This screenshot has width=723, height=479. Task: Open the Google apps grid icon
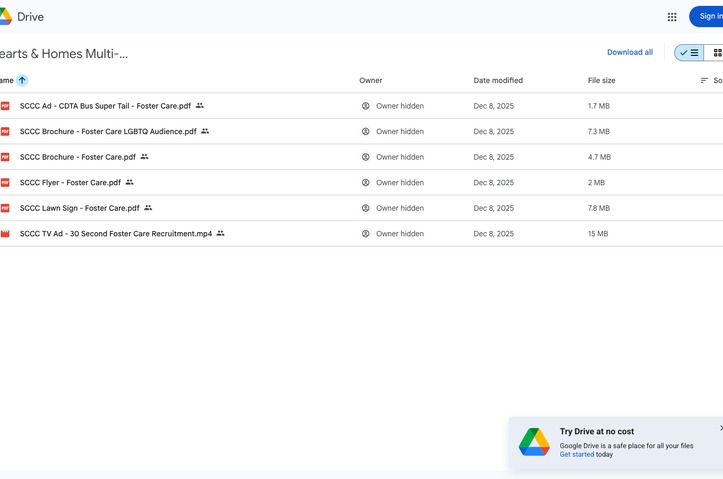coord(672,17)
